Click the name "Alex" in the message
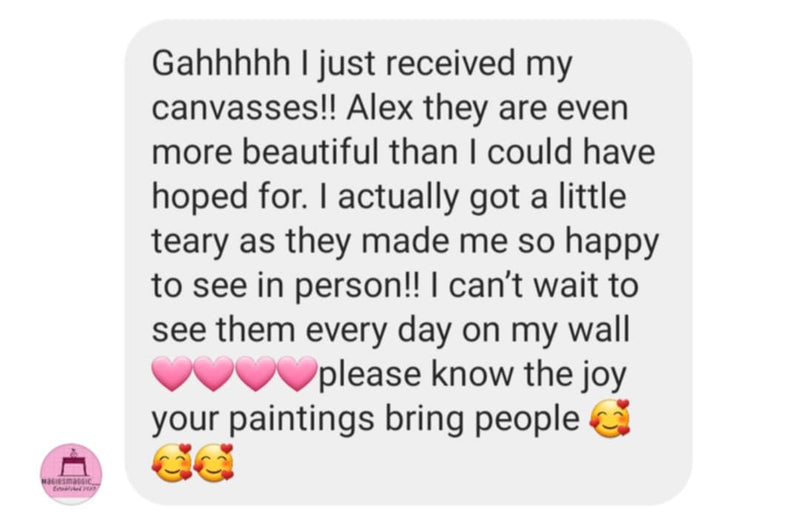Viewport: 800px width, 527px height. coord(380,108)
